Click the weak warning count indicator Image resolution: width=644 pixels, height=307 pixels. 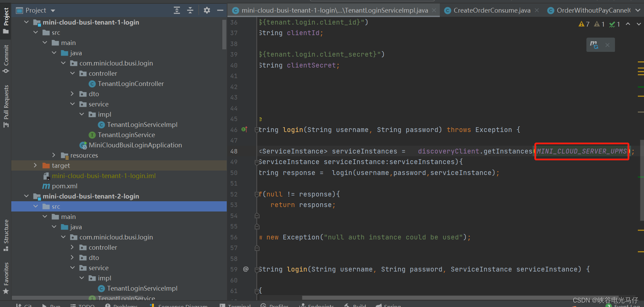(599, 24)
